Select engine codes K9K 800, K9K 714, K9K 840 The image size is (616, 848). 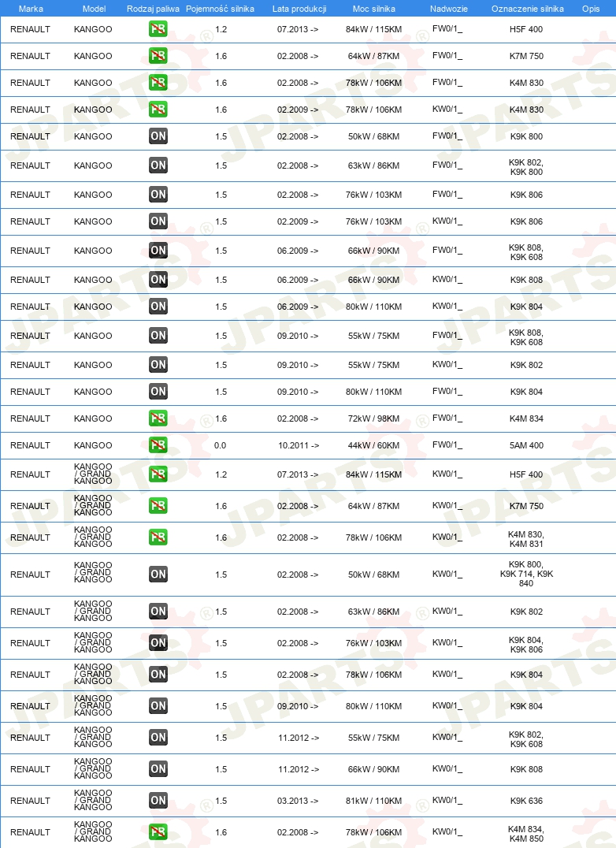coord(526,574)
